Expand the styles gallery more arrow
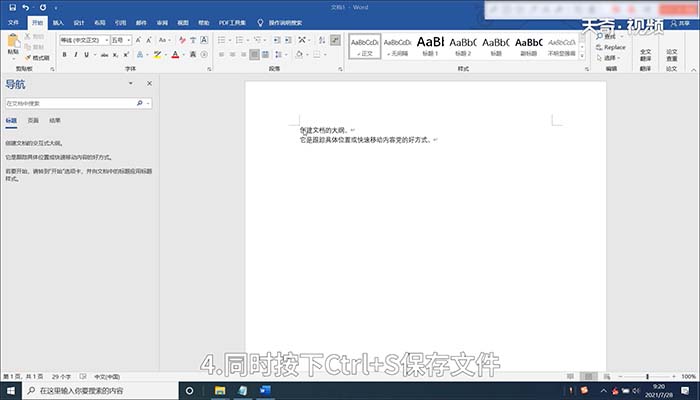 (582, 56)
